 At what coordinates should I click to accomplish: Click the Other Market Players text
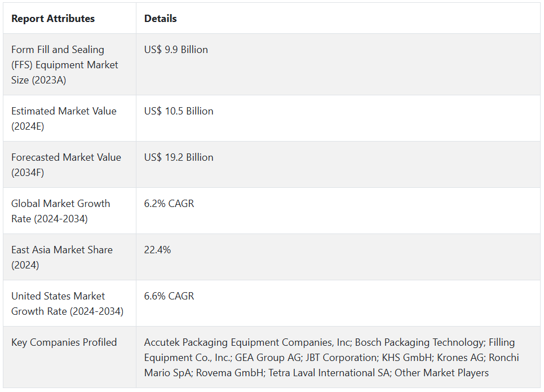pos(441,373)
